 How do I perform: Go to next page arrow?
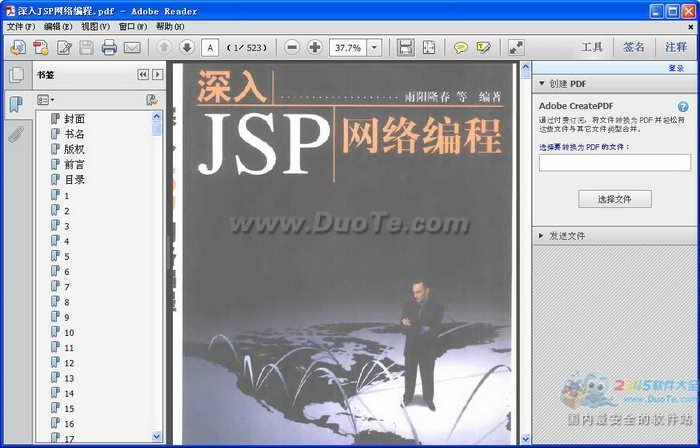pyautogui.click(x=187, y=47)
